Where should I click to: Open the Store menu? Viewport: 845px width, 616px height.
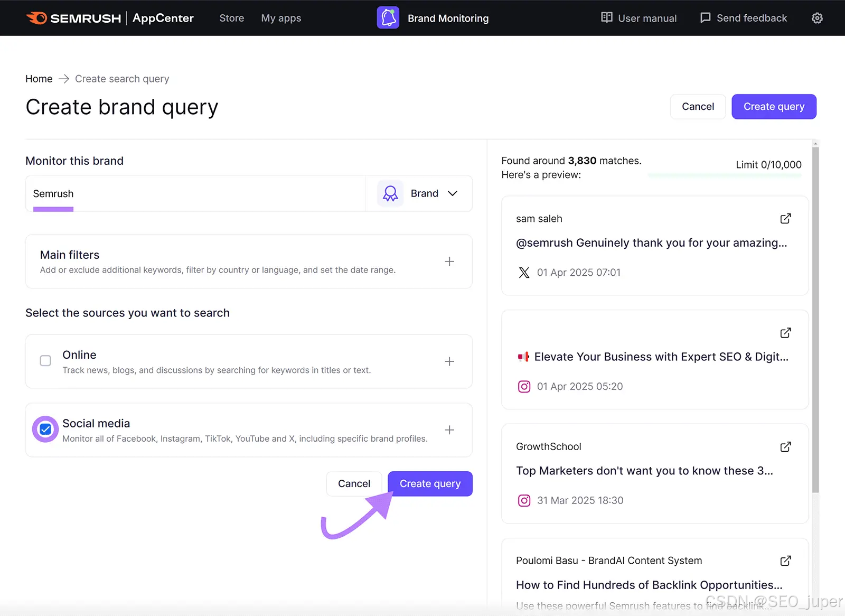pos(232,18)
